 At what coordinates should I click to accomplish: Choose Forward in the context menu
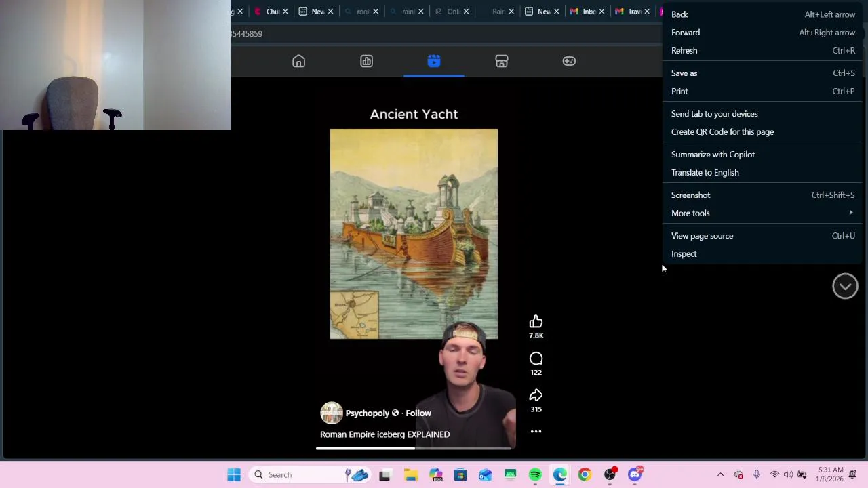(x=762, y=32)
